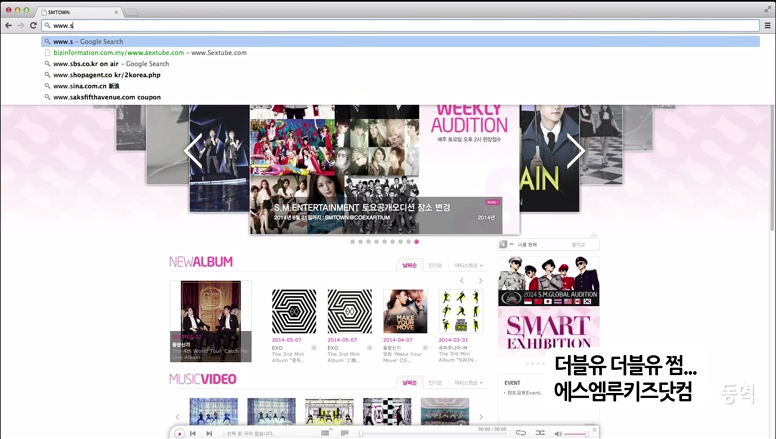
Task: Click the player lyrics bubble icon
Action: 344,433
